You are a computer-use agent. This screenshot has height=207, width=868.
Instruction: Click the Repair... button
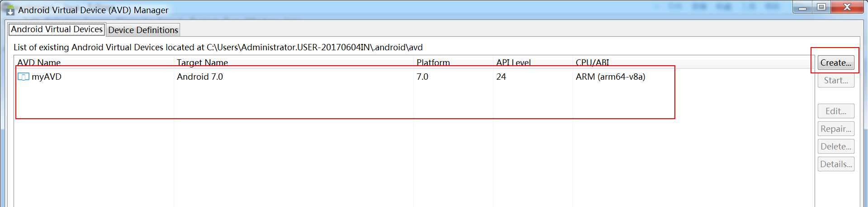point(836,129)
